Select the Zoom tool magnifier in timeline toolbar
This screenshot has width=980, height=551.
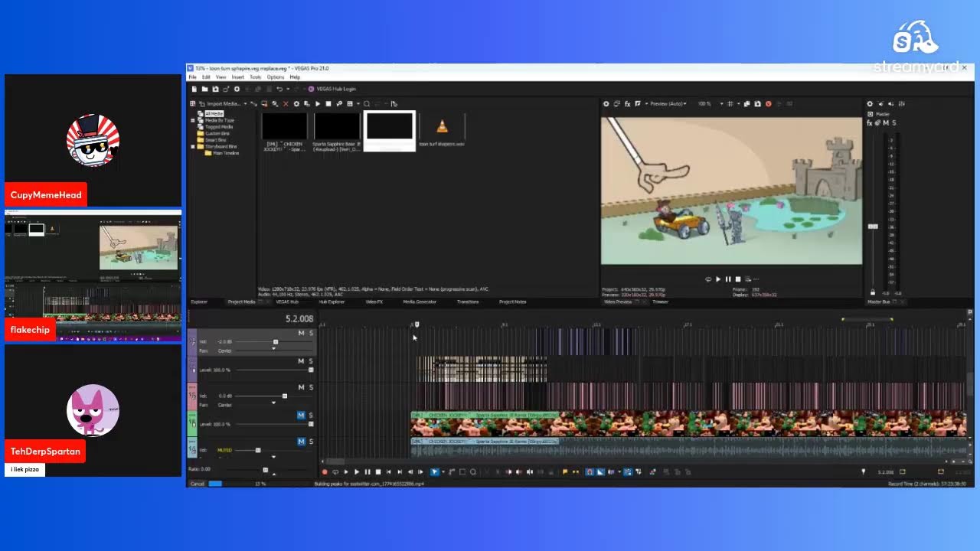(473, 472)
